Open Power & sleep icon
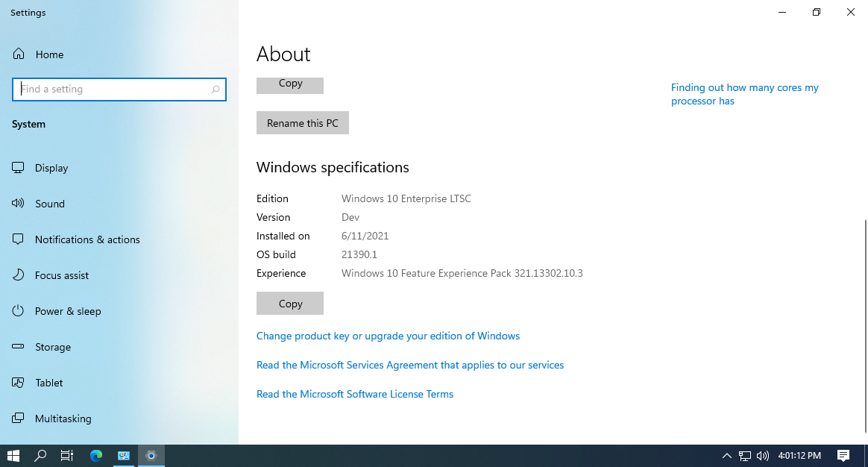This screenshot has width=868, height=467. click(18, 311)
